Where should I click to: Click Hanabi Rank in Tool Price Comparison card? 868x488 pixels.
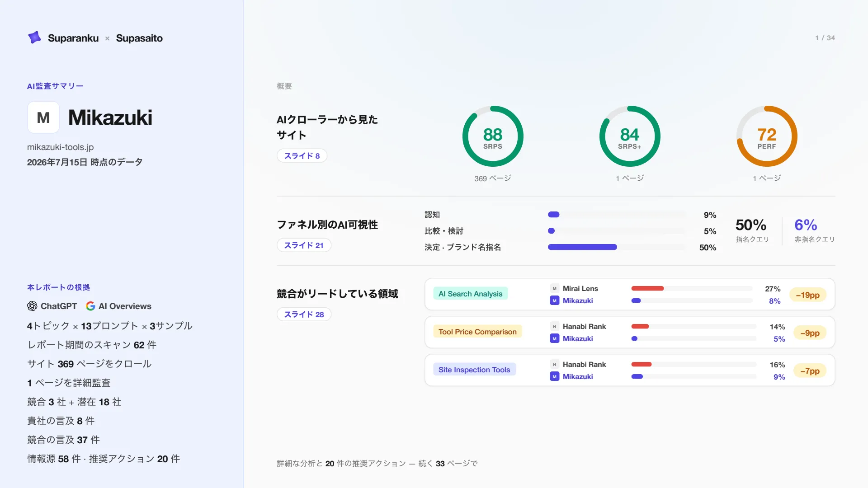click(584, 326)
